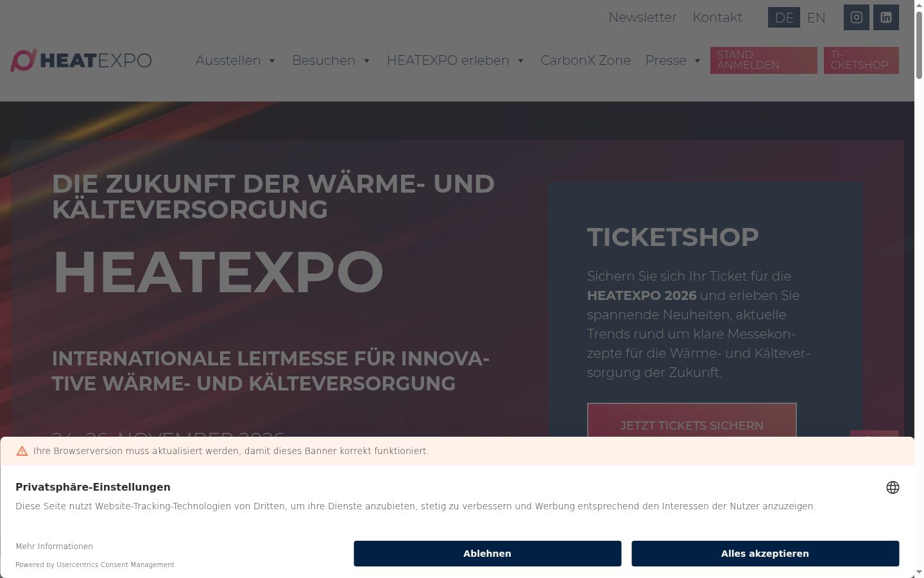The image size is (924, 578).
Task: Switch language to EN
Action: [x=816, y=17]
